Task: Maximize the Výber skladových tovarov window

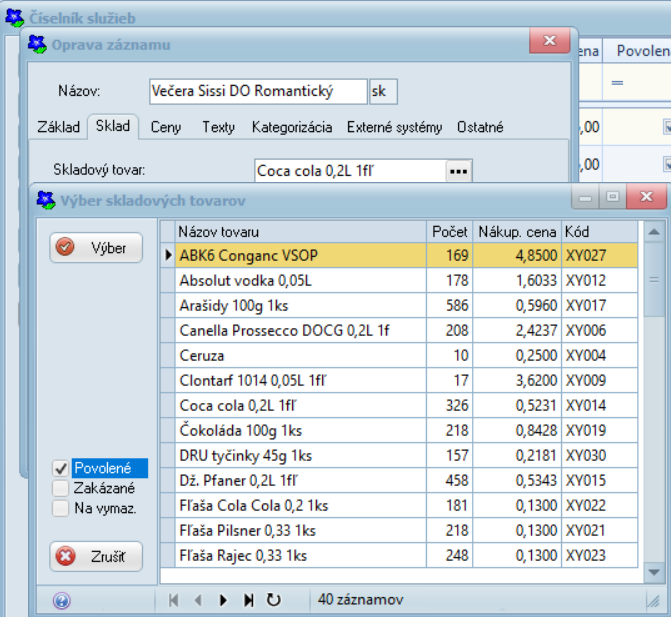Action: (613, 196)
